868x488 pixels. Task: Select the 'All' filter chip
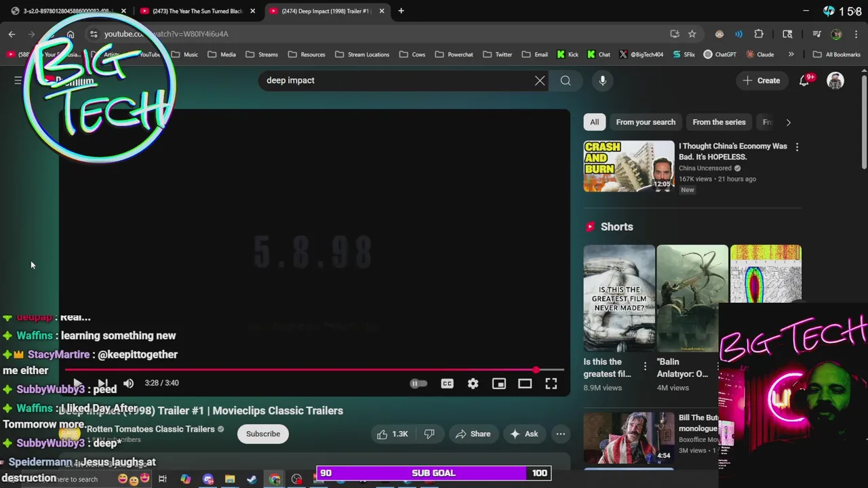(594, 122)
